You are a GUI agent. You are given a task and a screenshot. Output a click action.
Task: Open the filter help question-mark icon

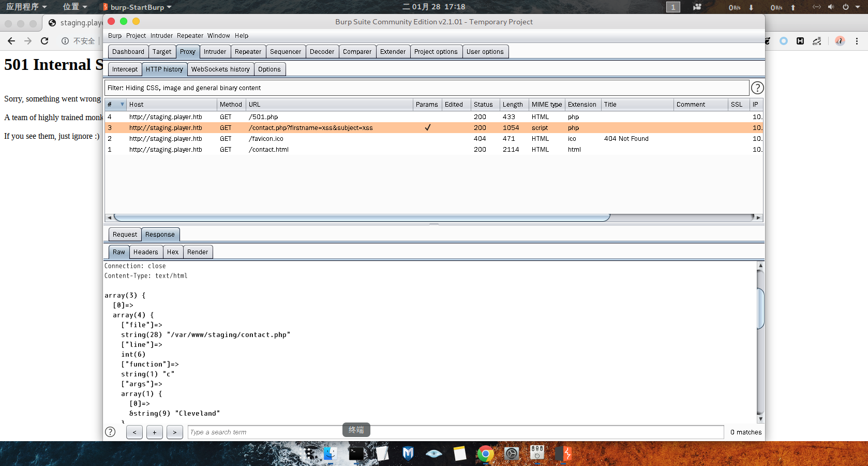pos(757,88)
